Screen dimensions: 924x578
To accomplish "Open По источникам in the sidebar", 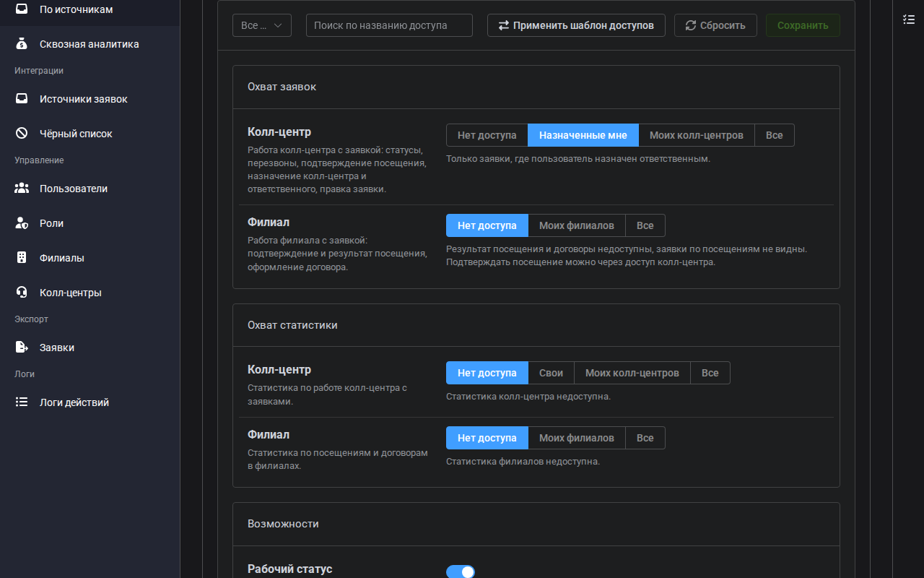I will point(90,9).
